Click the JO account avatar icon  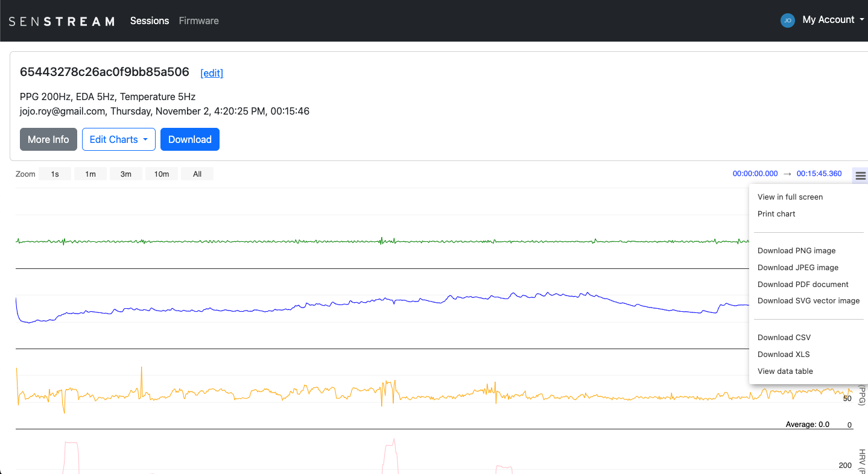click(787, 21)
